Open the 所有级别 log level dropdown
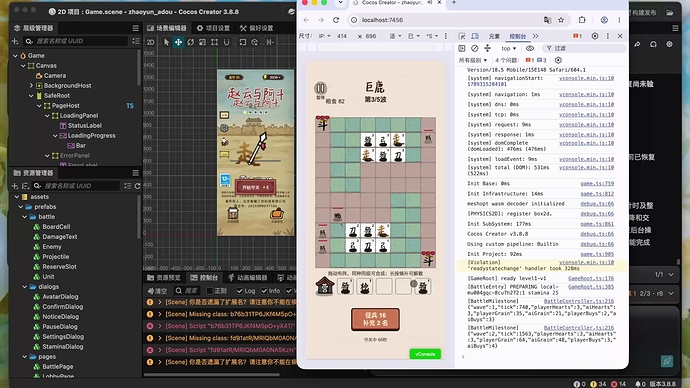Image resolution: width=690 pixels, height=388 pixels. (473, 60)
